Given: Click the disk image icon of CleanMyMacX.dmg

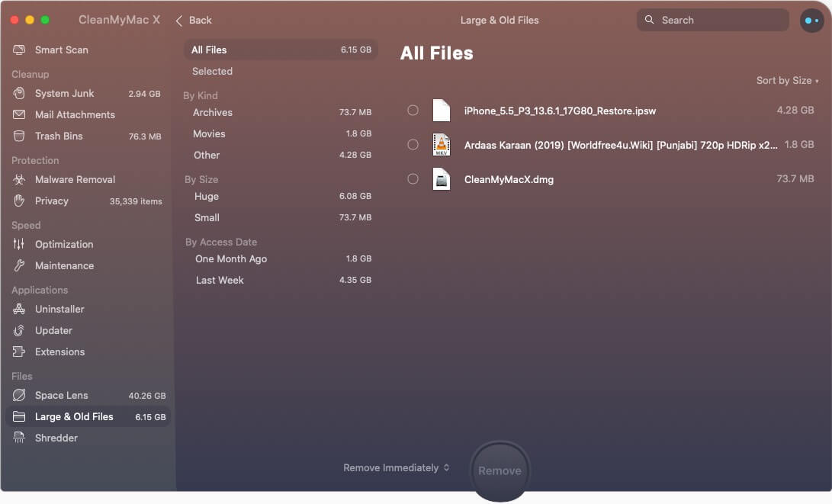Looking at the screenshot, I should [441, 178].
